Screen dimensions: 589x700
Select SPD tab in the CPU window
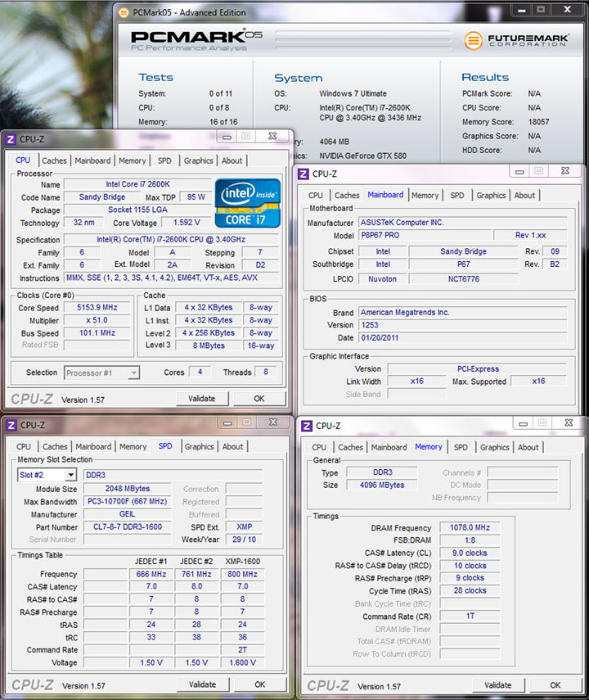[164, 160]
